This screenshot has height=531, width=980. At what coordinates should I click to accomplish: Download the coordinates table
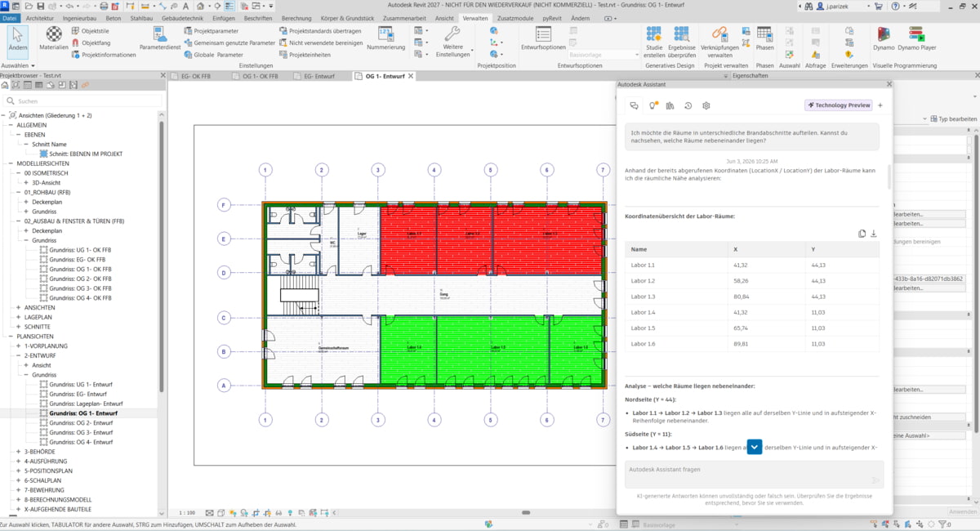[x=873, y=234]
